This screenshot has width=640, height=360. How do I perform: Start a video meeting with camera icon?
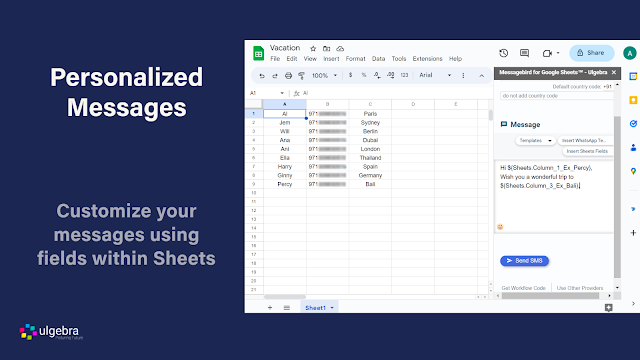[547, 53]
